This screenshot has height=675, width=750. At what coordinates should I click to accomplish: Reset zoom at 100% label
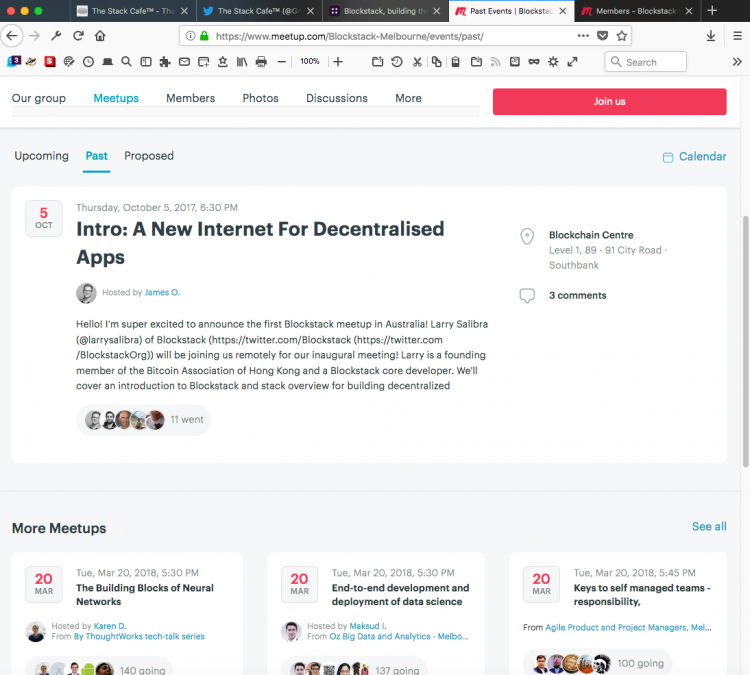coord(309,61)
